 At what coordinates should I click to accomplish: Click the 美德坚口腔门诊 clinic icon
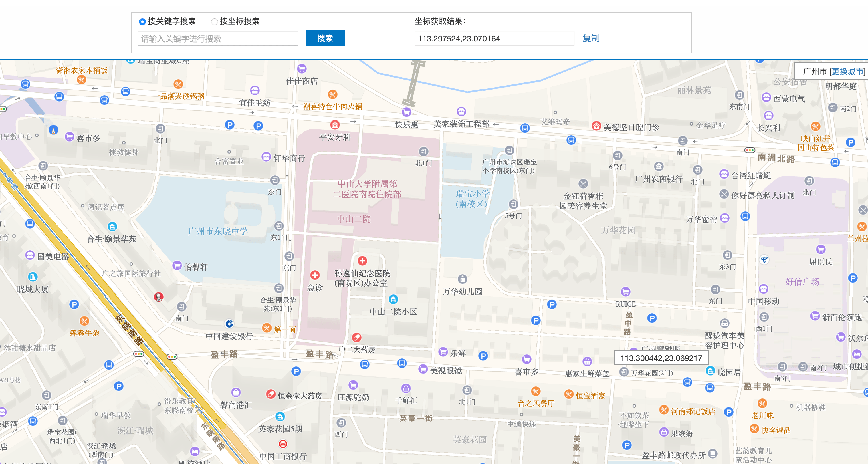(596, 126)
